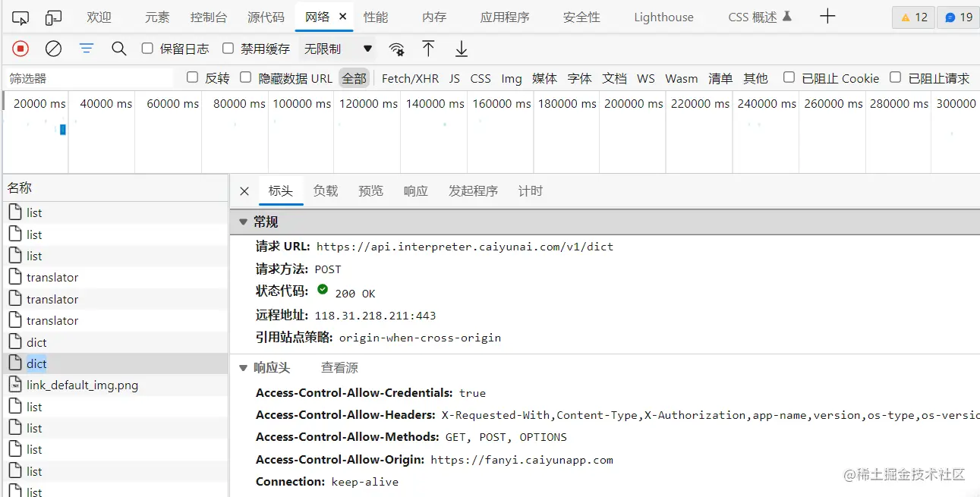Image resolution: width=980 pixels, height=497 pixels.
Task: Export HAR file download arrow
Action: point(461,49)
